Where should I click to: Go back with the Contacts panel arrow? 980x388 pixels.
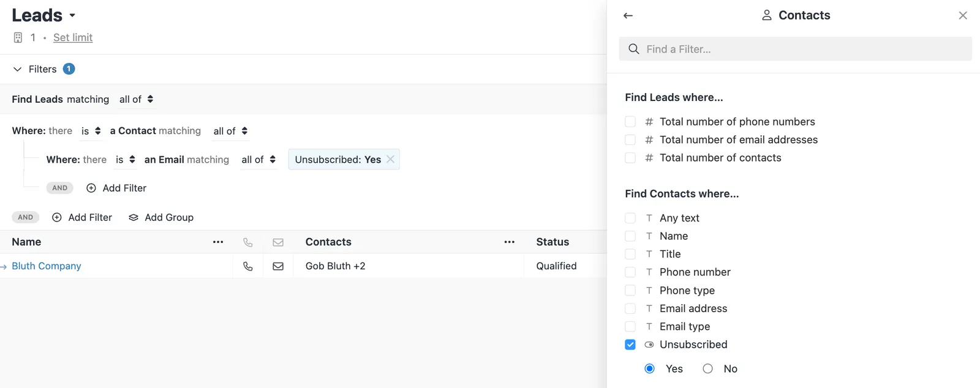628,16
